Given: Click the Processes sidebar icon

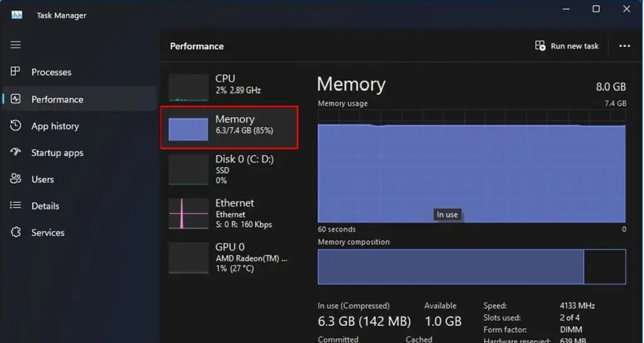Looking at the screenshot, I should click(15, 72).
